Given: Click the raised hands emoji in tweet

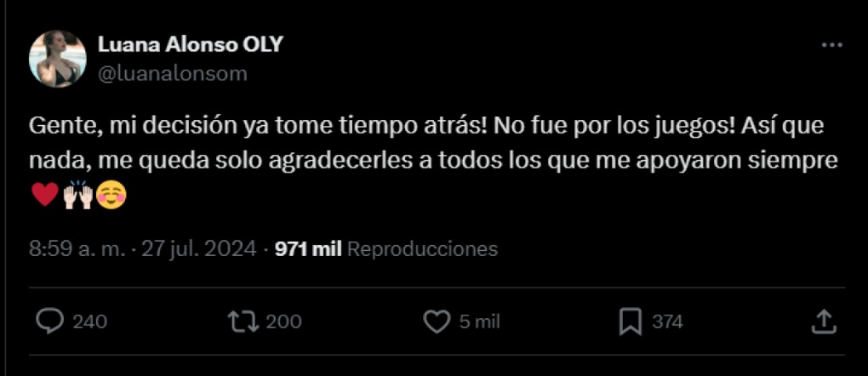Looking at the screenshot, I should coord(78,196).
